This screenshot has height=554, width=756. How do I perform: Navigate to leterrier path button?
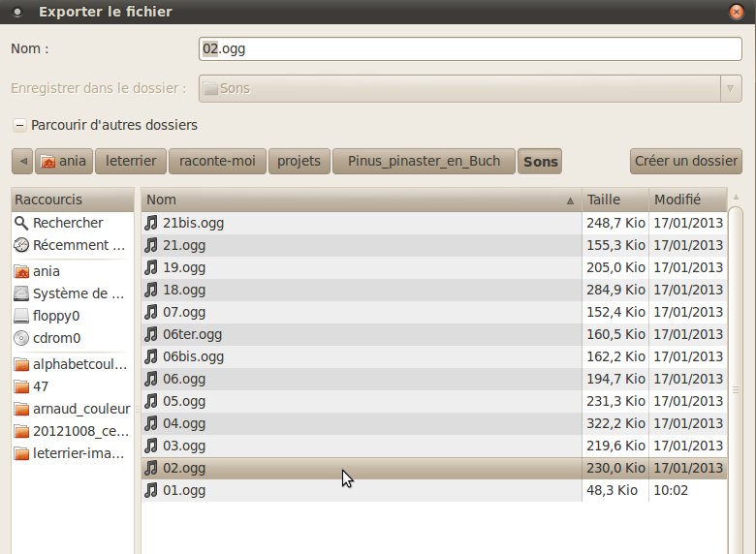pos(131,161)
